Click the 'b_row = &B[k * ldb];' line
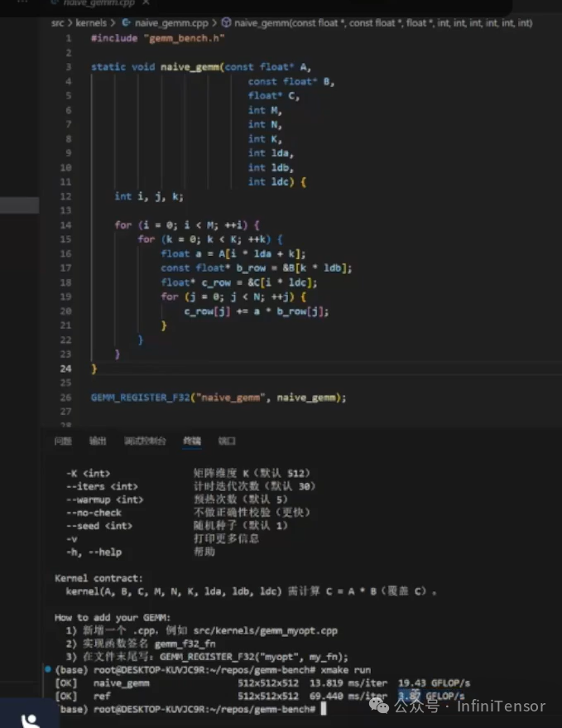The image size is (562, 728). coord(294,268)
